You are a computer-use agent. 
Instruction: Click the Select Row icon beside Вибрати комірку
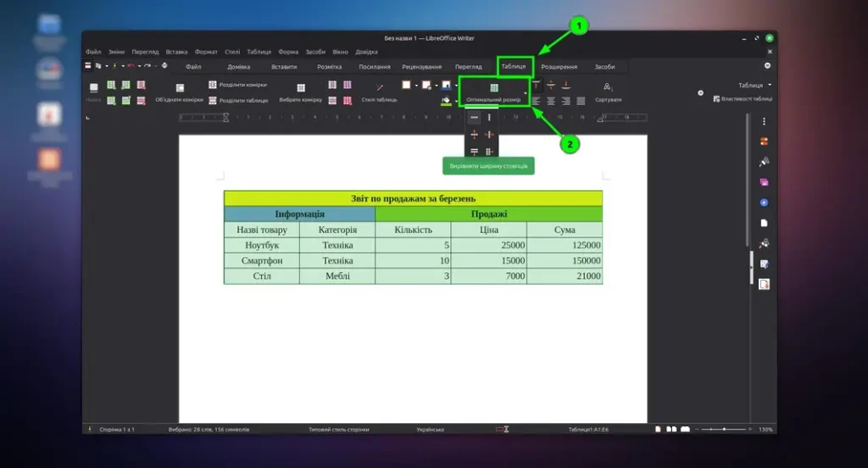tap(332, 100)
